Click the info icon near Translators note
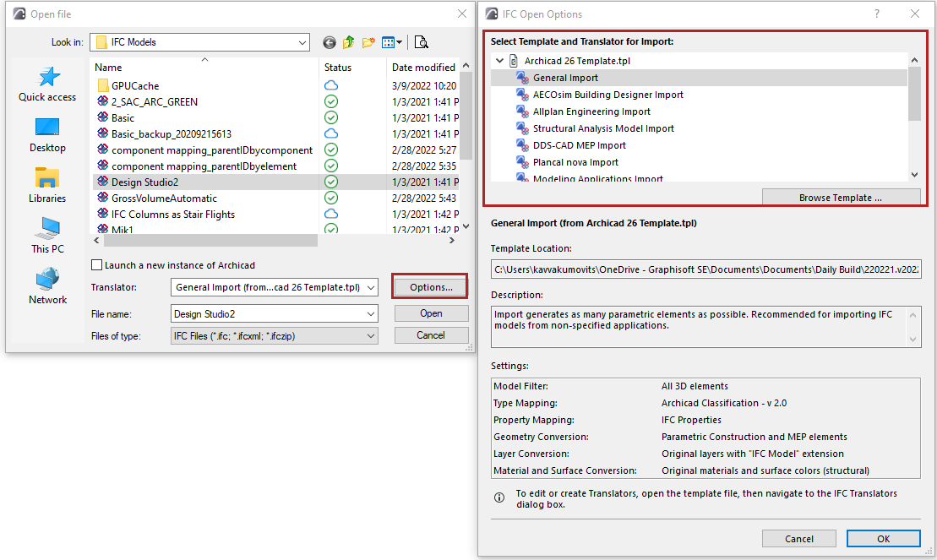The width and height of the screenshot is (937, 560). click(499, 497)
